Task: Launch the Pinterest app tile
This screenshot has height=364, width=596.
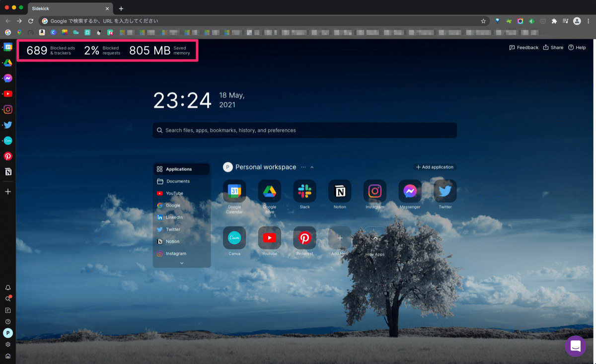Action: click(x=305, y=238)
